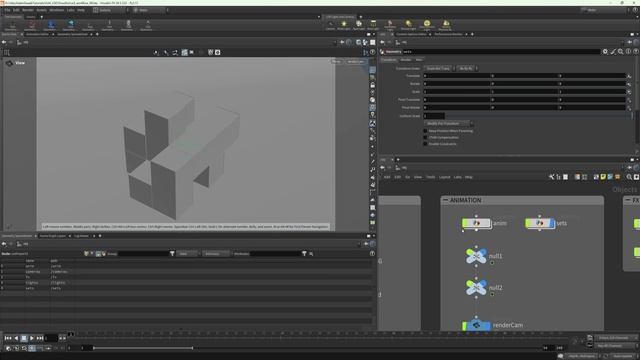Viewport: 640px width, 360px height.
Task: Open the Render menu
Action: 28,10
